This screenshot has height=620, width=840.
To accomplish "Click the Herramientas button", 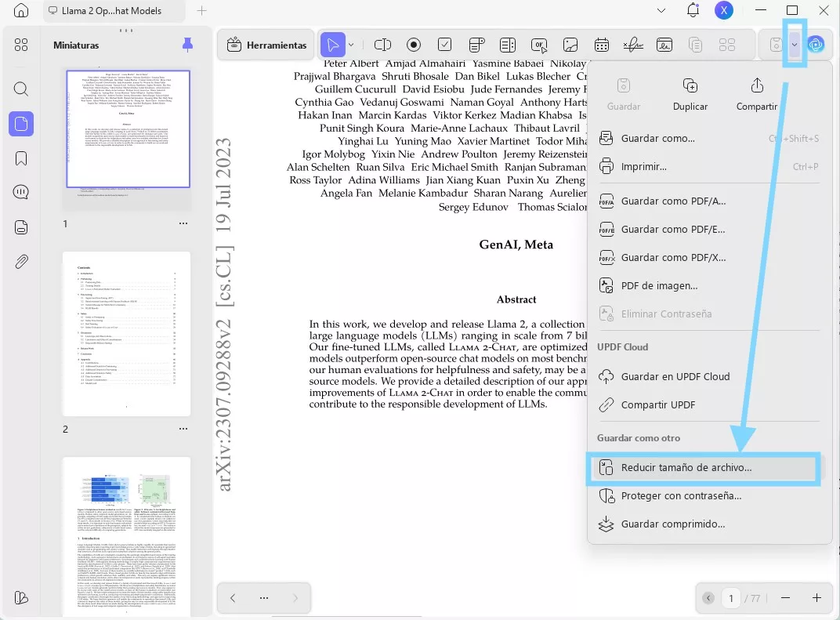I will (266, 45).
